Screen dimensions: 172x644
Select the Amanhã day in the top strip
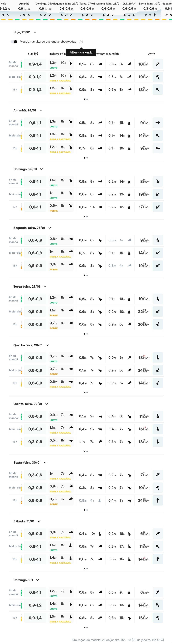(24, 4)
